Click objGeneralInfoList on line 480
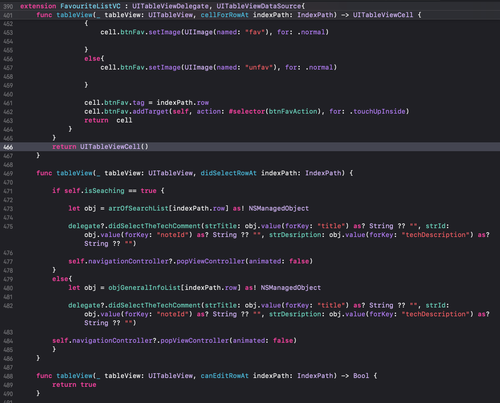Image resolution: width=500 pixels, height=403 pixels. click(x=144, y=288)
